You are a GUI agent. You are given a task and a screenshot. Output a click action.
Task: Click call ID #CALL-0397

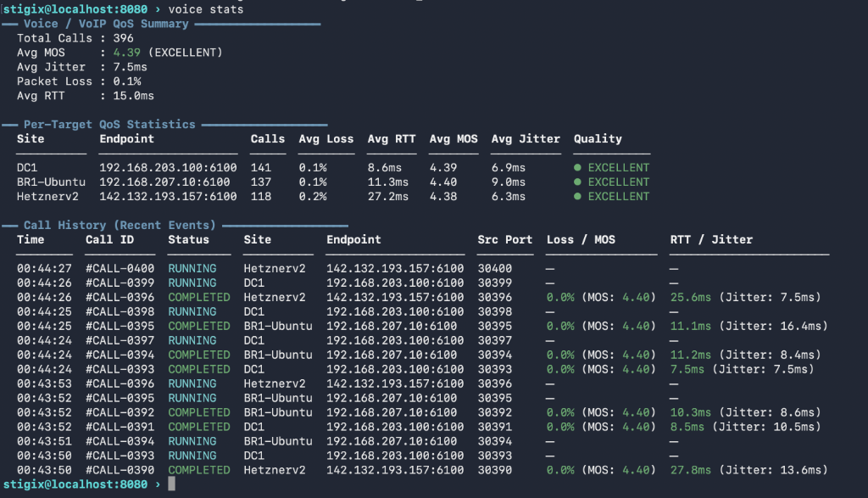coord(120,340)
